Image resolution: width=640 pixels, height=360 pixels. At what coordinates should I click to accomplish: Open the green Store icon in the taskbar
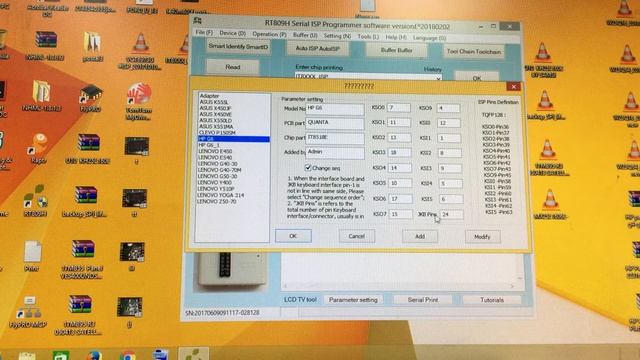[60, 356]
